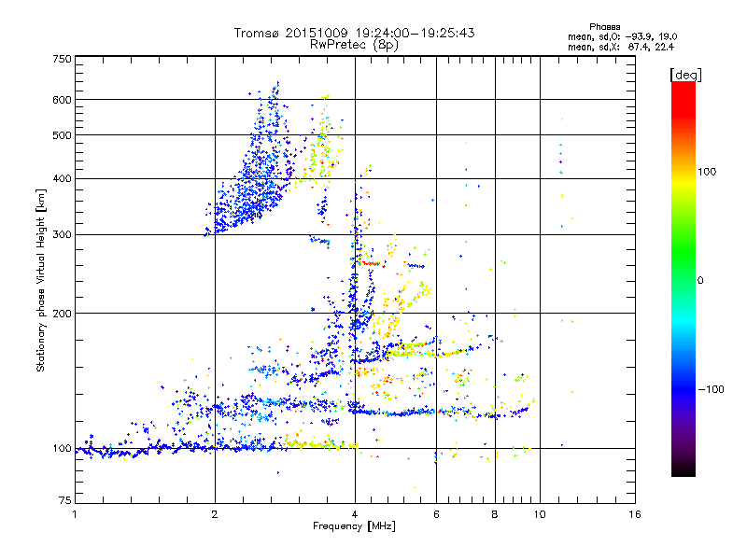
Task: Click 'Stationary phase Virtual Height [km]' axis label
Action: click(41, 280)
